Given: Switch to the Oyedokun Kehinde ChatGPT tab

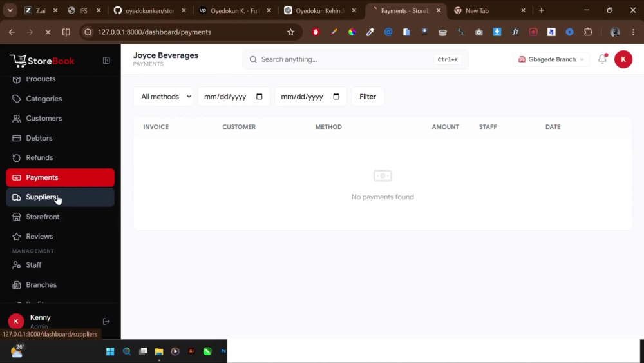Looking at the screenshot, I should coord(319,11).
